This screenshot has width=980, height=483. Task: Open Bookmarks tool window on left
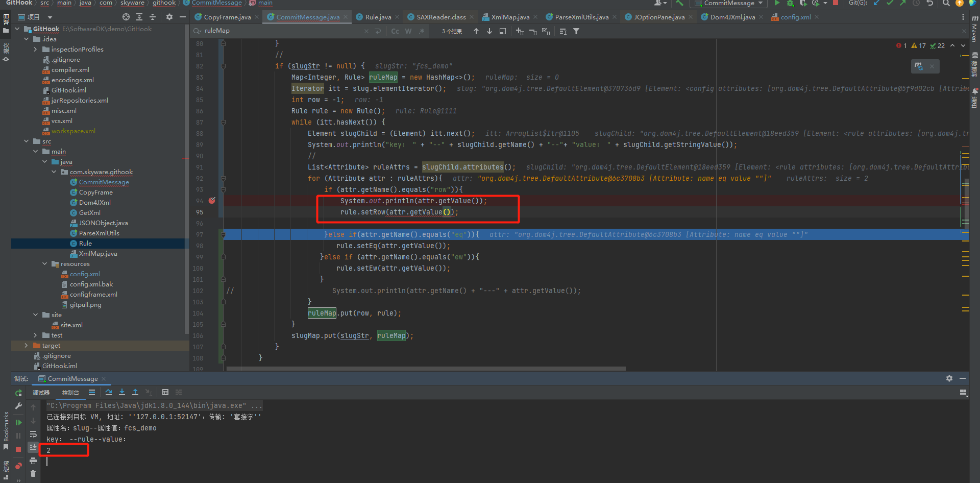click(6, 430)
